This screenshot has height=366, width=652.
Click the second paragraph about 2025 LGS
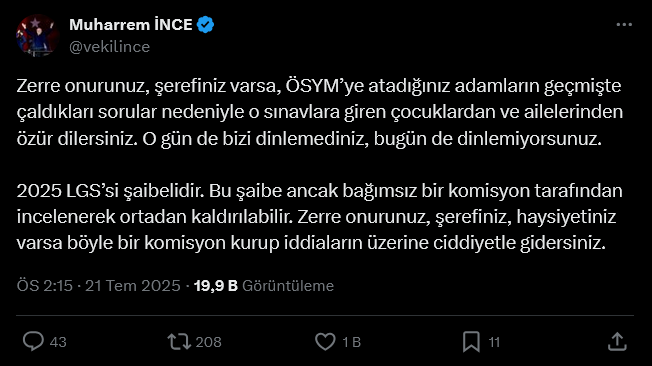click(x=319, y=217)
